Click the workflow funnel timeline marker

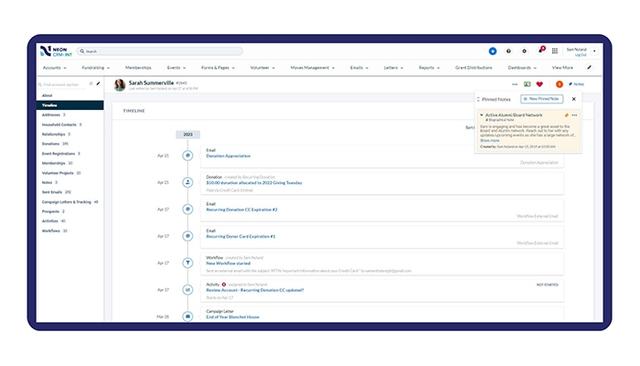point(188,263)
